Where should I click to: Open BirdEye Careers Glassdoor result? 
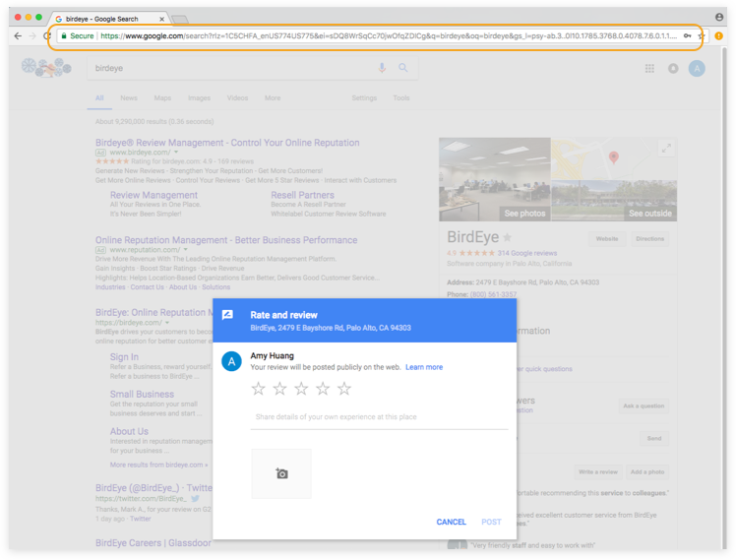pyautogui.click(x=153, y=542)
